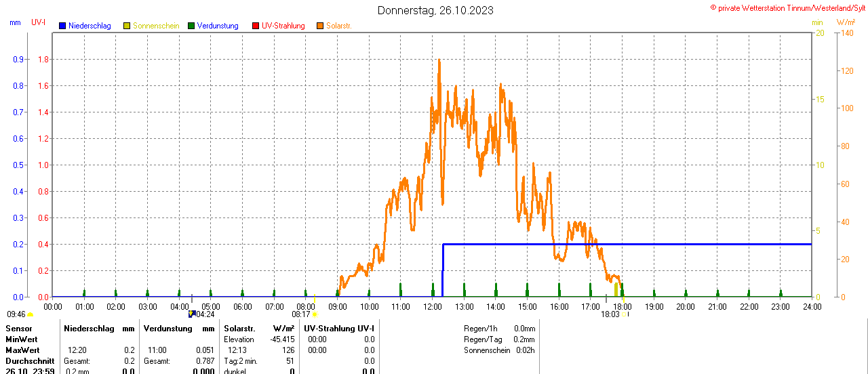The height and width of the screenshot is (374, 868).
Task: Click the 140 value on W/m² axis
Action: (846, 33)
